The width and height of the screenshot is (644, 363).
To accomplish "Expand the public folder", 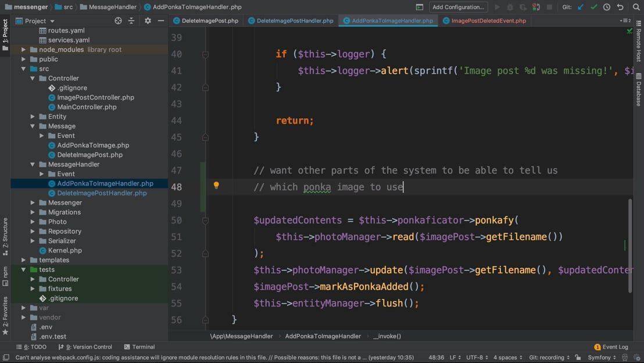I will tap(23, 59).
